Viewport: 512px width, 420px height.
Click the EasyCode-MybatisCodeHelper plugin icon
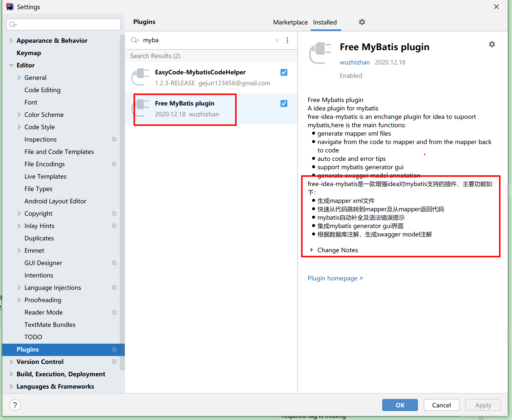140,77
